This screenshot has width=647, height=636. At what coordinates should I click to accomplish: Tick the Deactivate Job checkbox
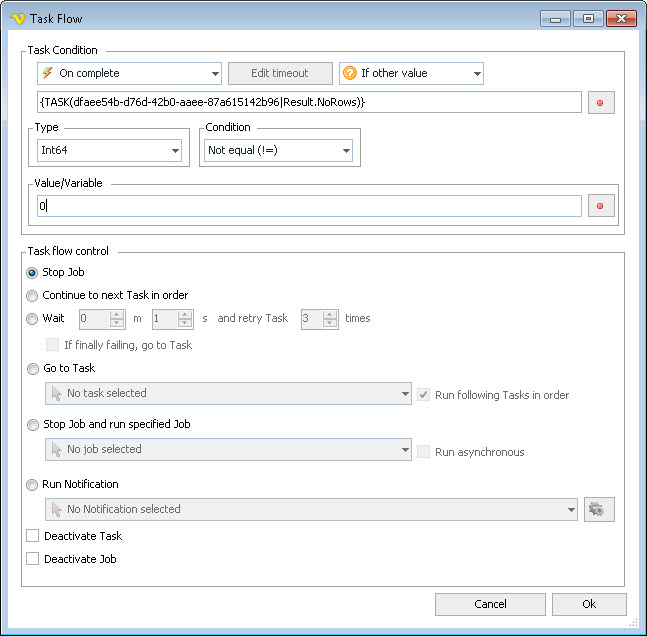point(33,559)
